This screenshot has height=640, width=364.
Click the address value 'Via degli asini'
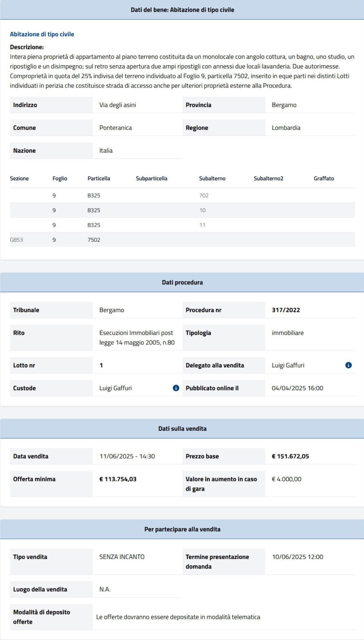pos(118,105)
